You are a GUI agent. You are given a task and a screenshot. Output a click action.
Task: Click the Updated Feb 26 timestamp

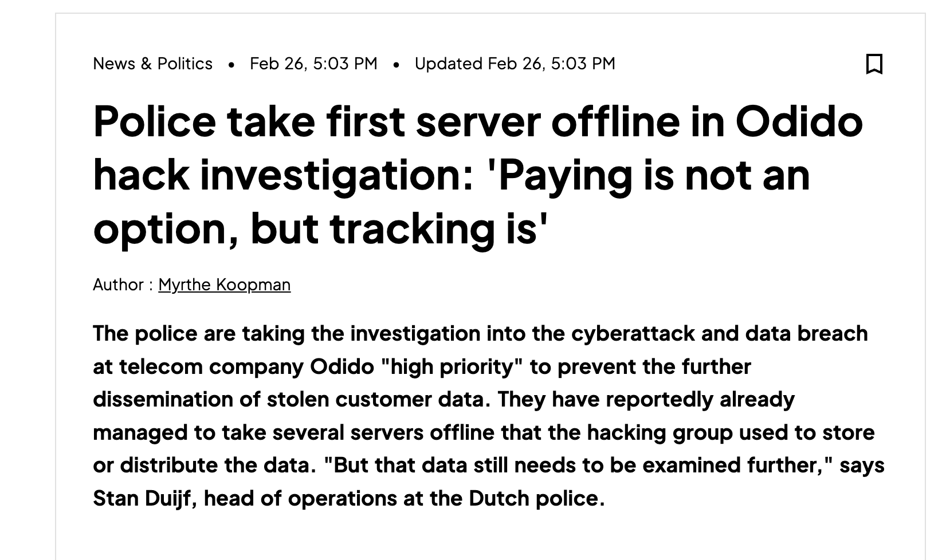[x=515, y=64]
